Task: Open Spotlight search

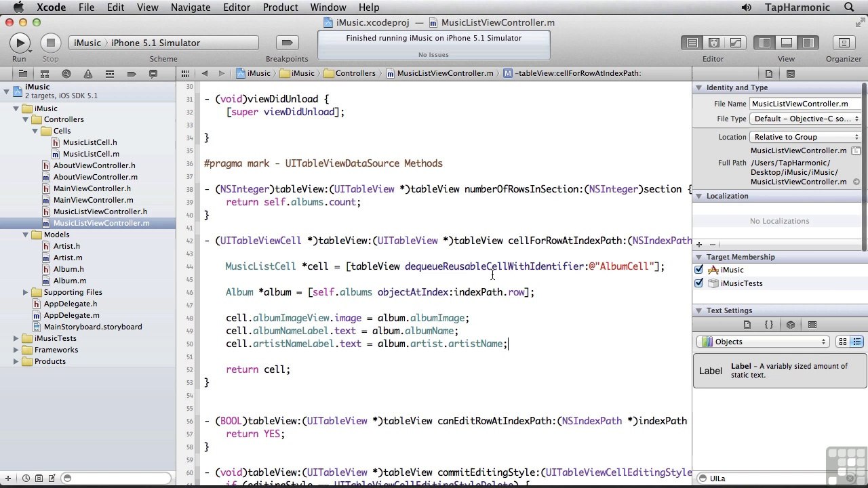Action: point(849,7)
